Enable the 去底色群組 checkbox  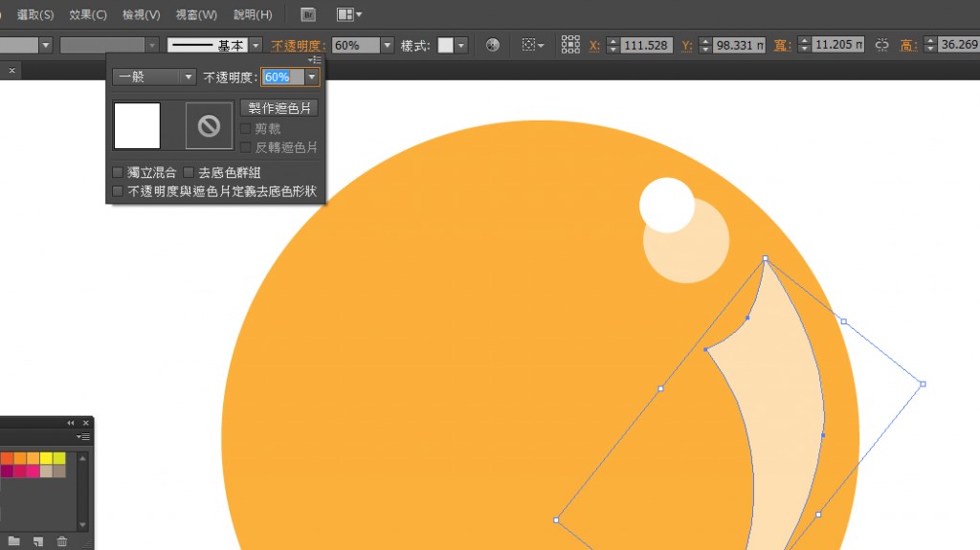tap(189, 172)
